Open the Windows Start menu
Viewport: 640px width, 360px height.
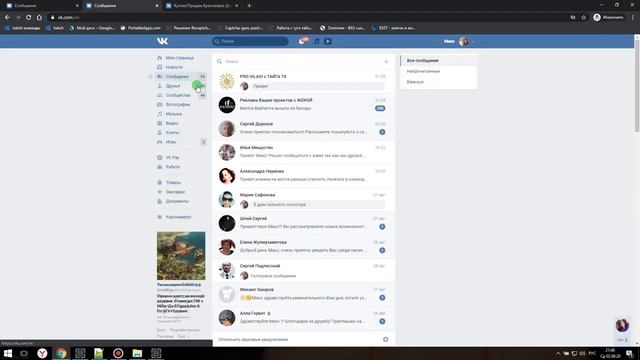point(8,353)
